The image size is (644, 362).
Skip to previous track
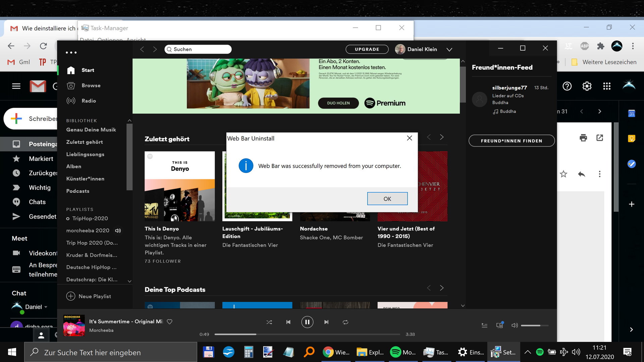pos(288,322)
